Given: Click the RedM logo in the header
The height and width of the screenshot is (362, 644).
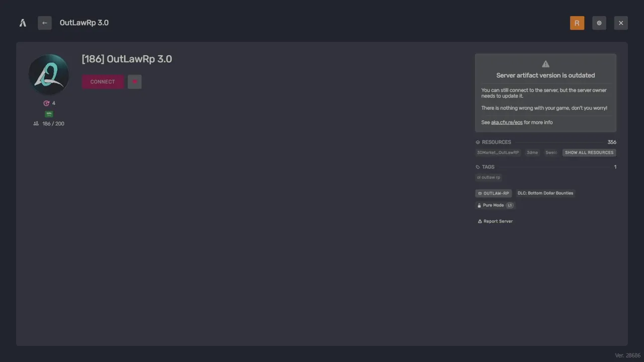Looking at the screenshot, I should pos(23,23).
